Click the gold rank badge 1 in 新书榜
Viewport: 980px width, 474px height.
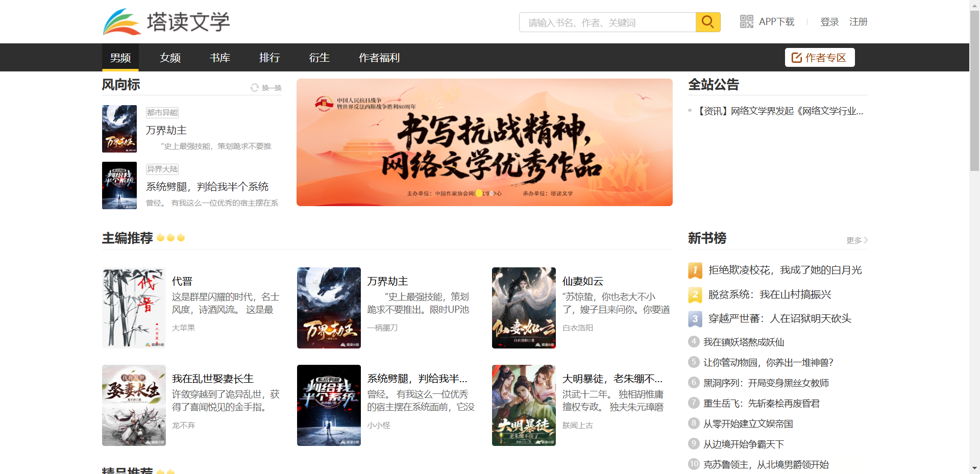click(694, 270)
